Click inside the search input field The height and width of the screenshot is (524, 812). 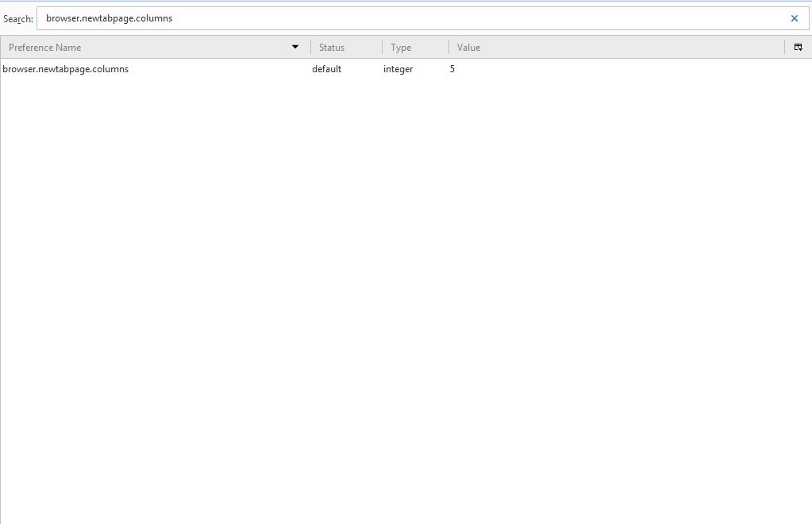[x=317, y=17]
